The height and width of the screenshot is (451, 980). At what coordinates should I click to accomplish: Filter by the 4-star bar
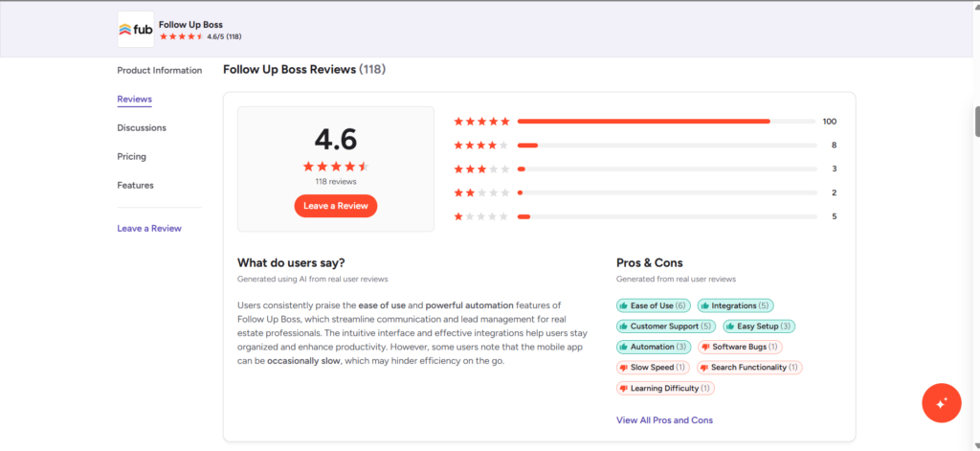(x=667, y=146)
